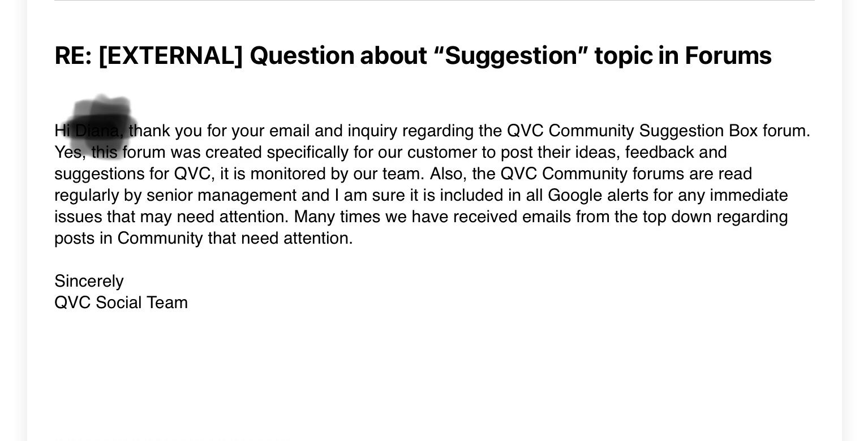This screenshot has height=441, width=868.
Task: Click the "Sincerely" closing line
Action: click(89, 282)
